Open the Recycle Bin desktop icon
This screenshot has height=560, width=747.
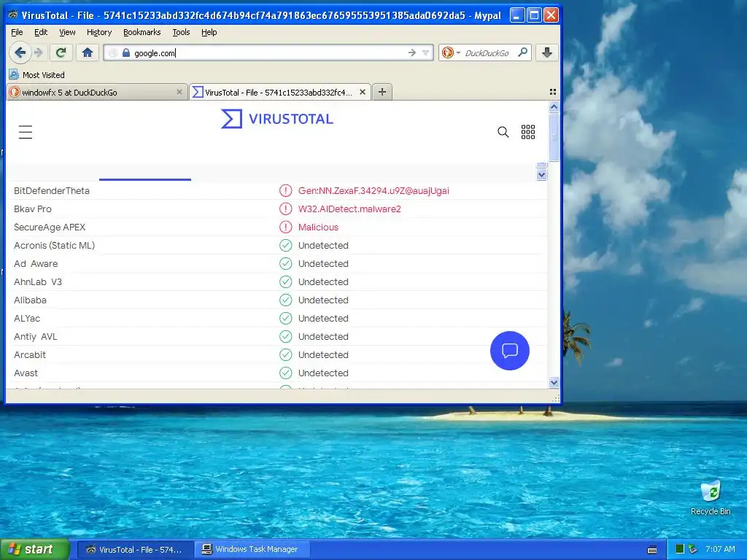point(711,498)
